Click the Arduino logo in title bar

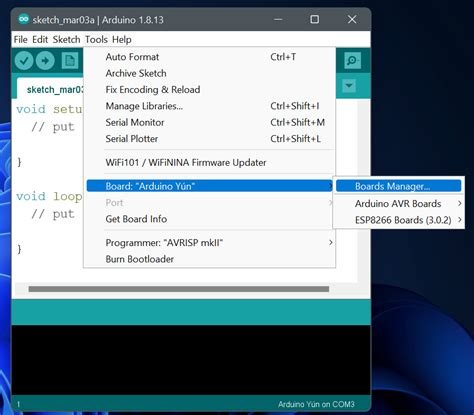click(x=24, y=19)
